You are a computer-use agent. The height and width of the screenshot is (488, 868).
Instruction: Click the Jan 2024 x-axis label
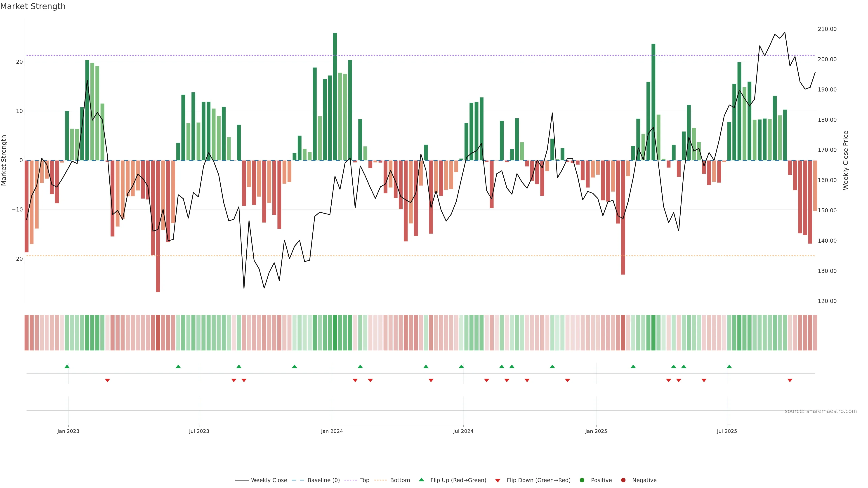(x=332, y=431)
